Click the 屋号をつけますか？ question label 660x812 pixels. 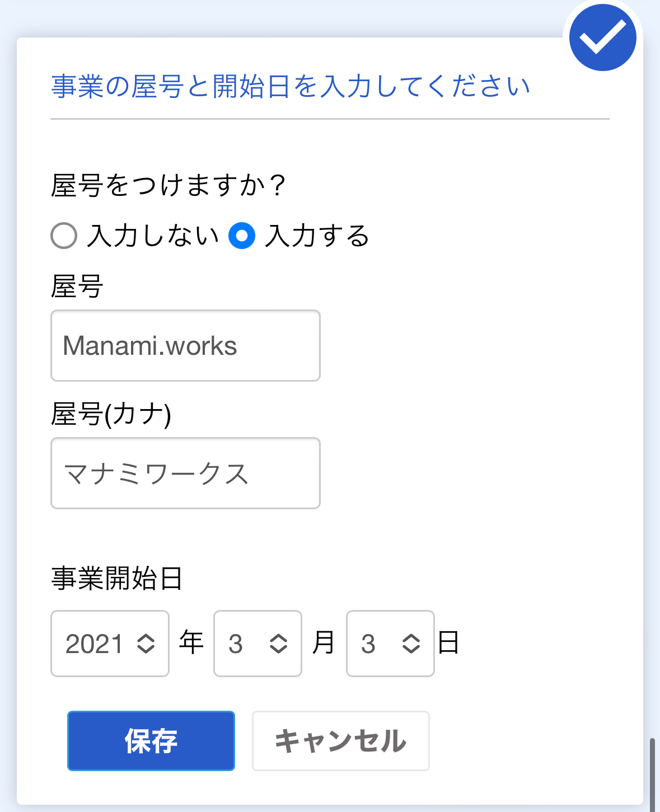pyautogui.click(x=169, y=185)
